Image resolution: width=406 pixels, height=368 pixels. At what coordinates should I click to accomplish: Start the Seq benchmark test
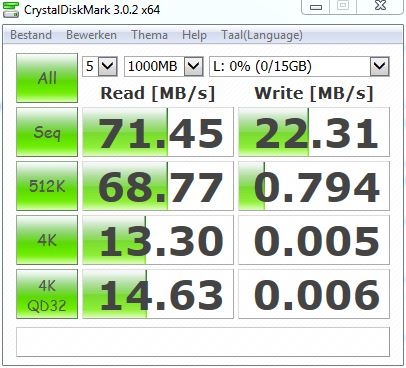(47, 132)
